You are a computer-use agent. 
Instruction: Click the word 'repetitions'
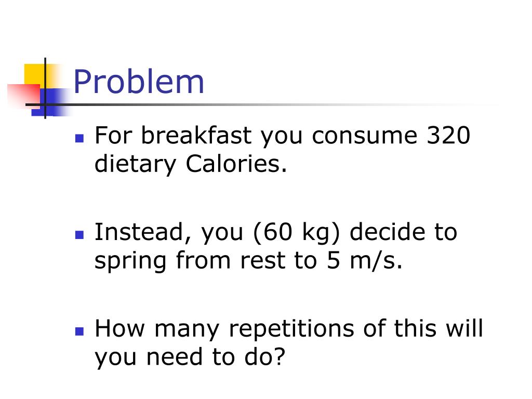[x=292, y=329]
